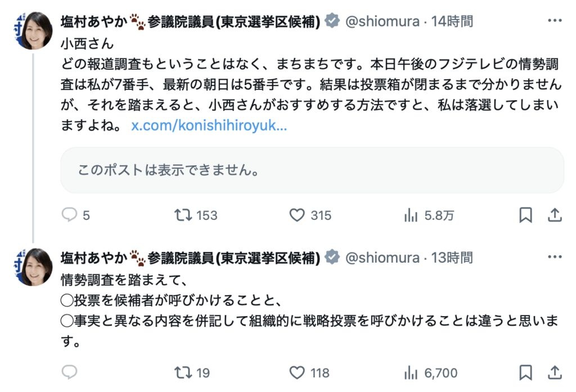This screenshot has height=392, width=576.
Task: Open profile picture on the first post
Action: [x=34, y=30]
